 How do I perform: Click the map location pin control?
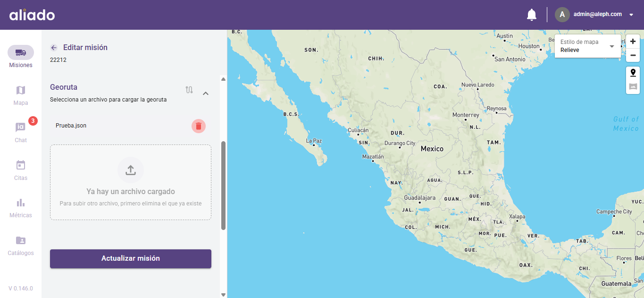633,73
